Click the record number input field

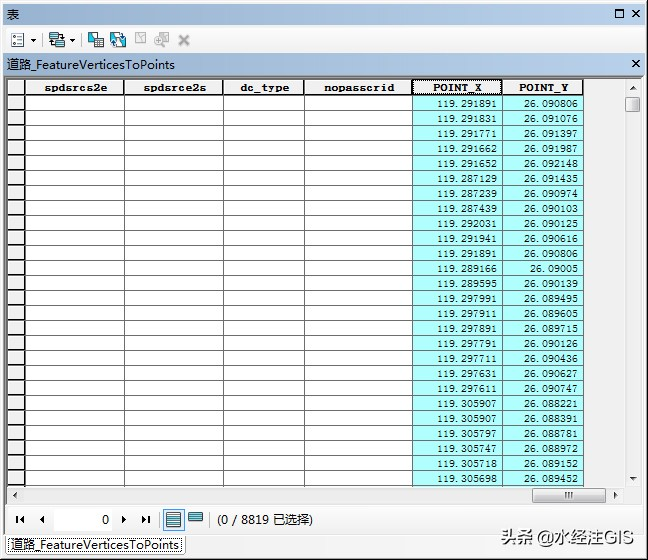click(x=82, y=519)
